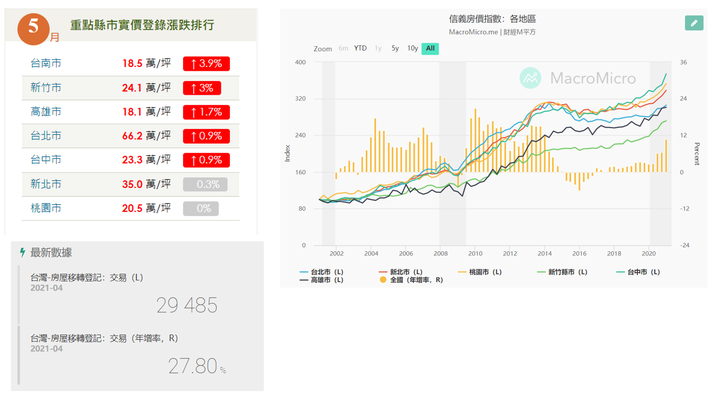Viewport: 720px width, 396px height.
Task: Click the 24.1 萬/坪 price value
Action: [146, 88]
